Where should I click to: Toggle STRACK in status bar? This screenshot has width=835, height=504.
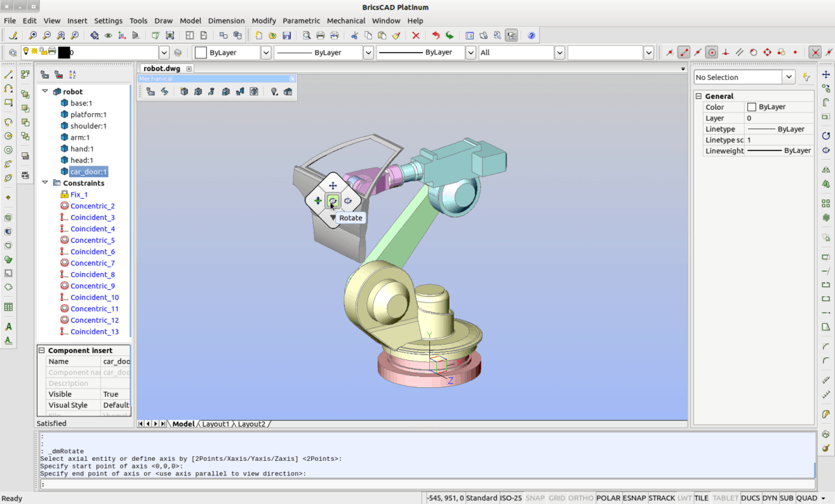coord(662,498)
